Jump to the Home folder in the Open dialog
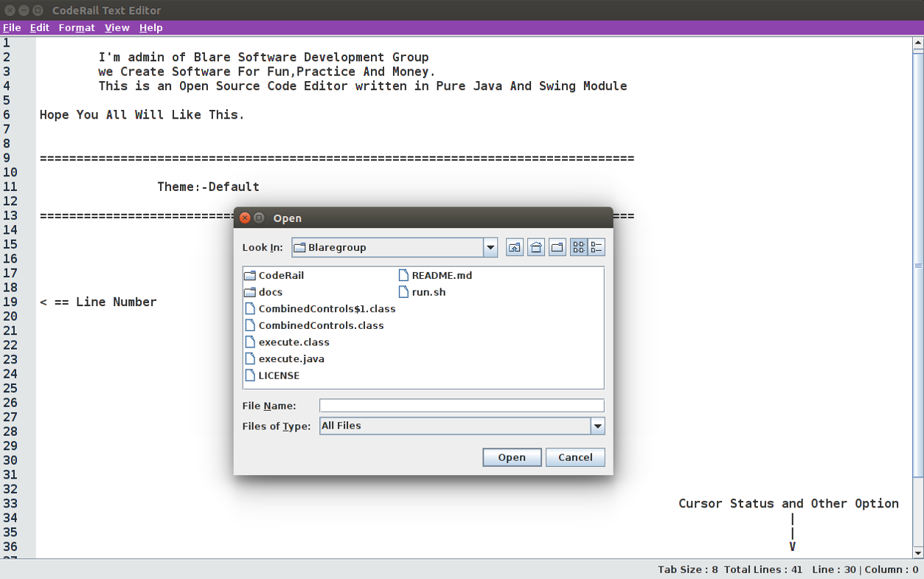 click(536, 248)
